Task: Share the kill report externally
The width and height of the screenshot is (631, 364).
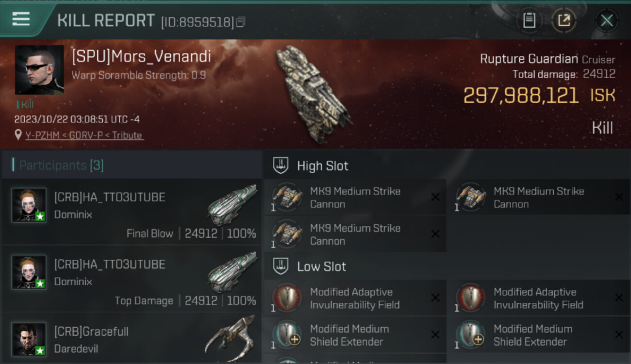Action: click(564, 20)
